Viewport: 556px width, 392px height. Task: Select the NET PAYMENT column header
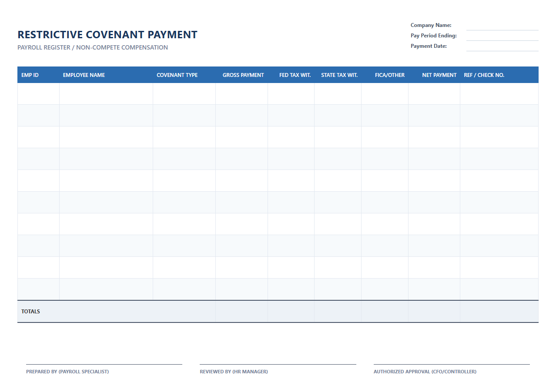click(434, 75)
